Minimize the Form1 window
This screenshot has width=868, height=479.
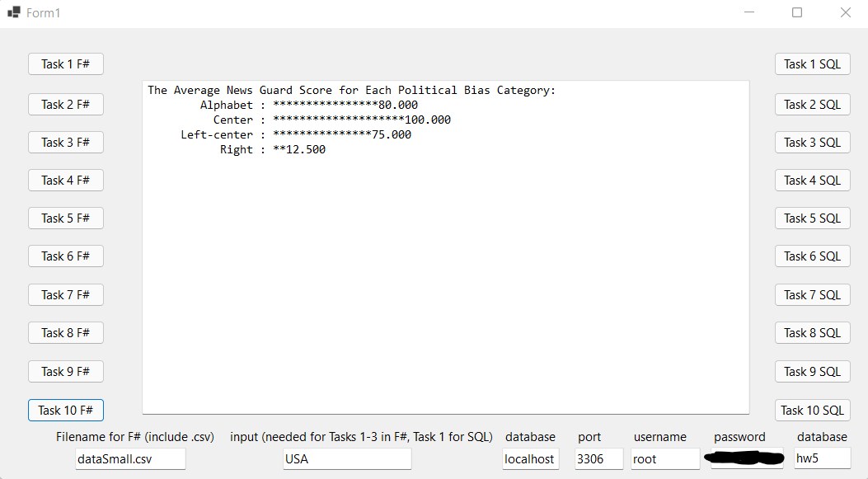[x=749, y=12]
